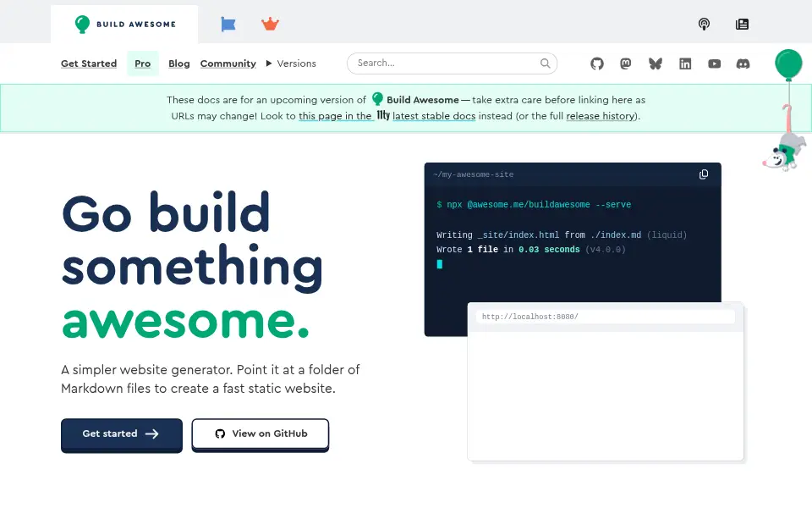Click the http://localhost:8080/ address bar
Screen dimensions: 812x508
point(605,317)
